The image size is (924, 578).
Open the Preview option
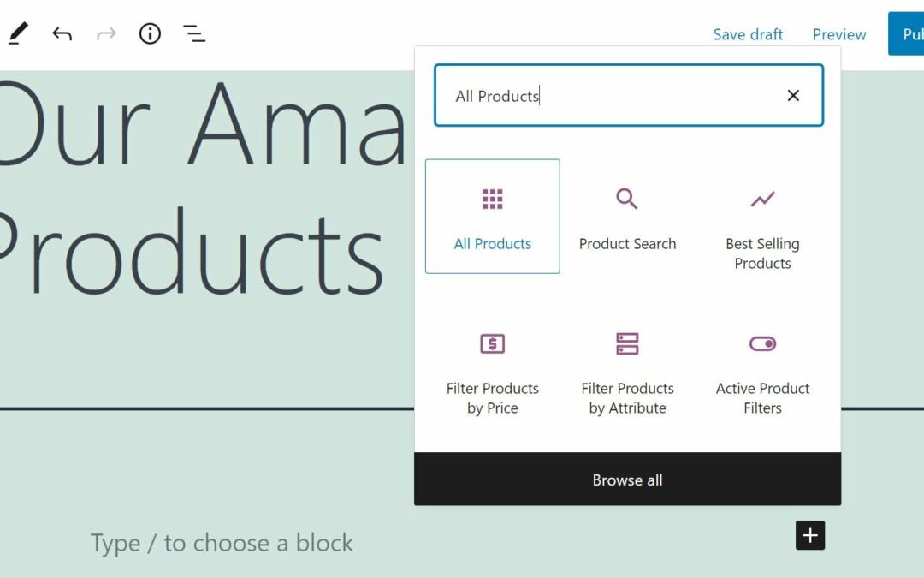(x=839, y=34)
